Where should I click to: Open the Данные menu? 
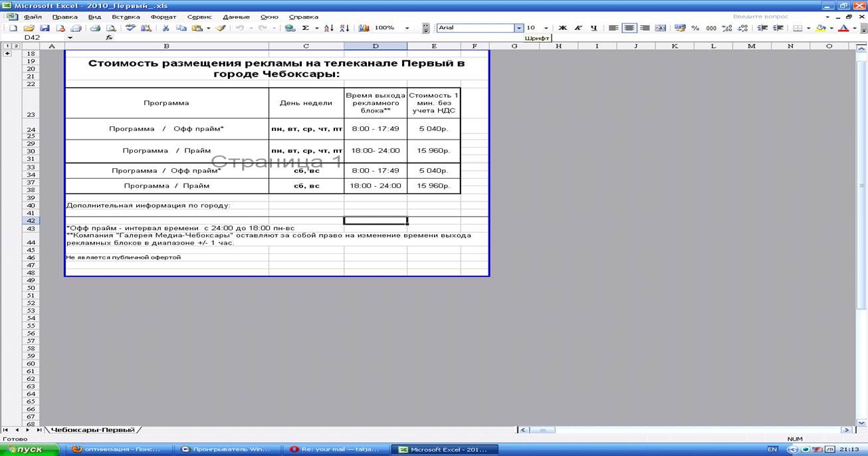click(x=236, y=17)
